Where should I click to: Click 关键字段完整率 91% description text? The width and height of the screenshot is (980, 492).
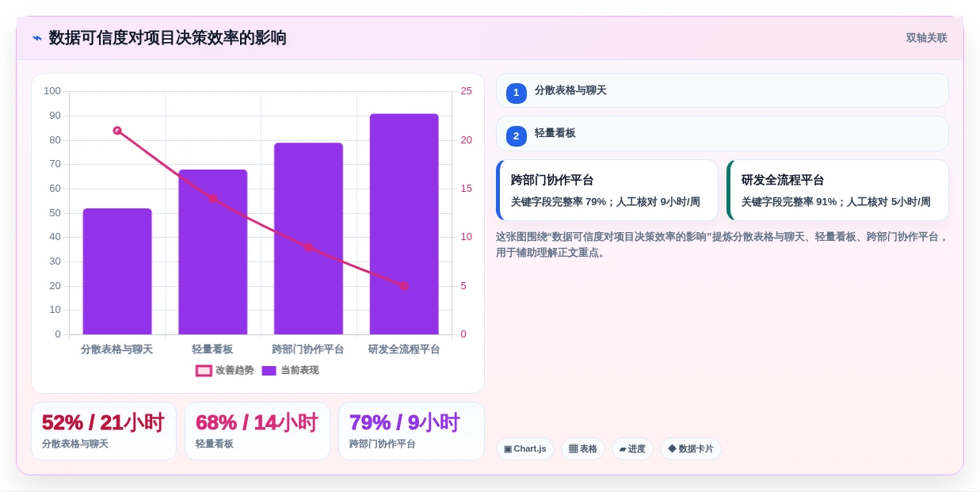[x=836, y=202]
